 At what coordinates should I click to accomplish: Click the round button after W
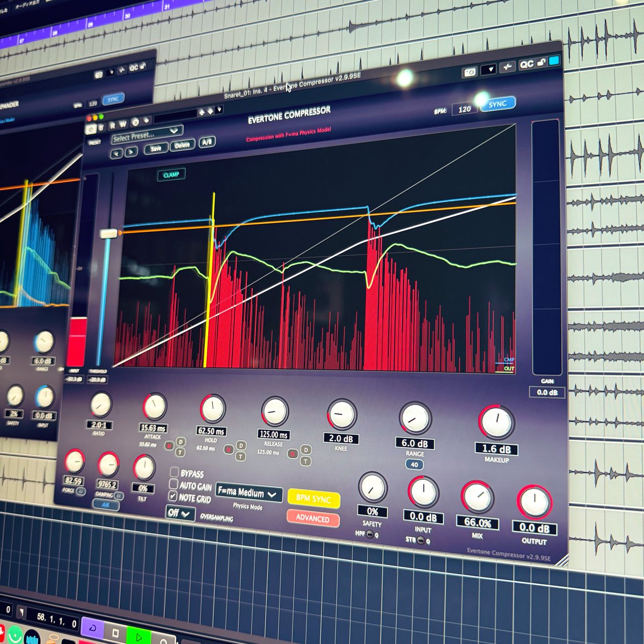(x=135, y=123)
